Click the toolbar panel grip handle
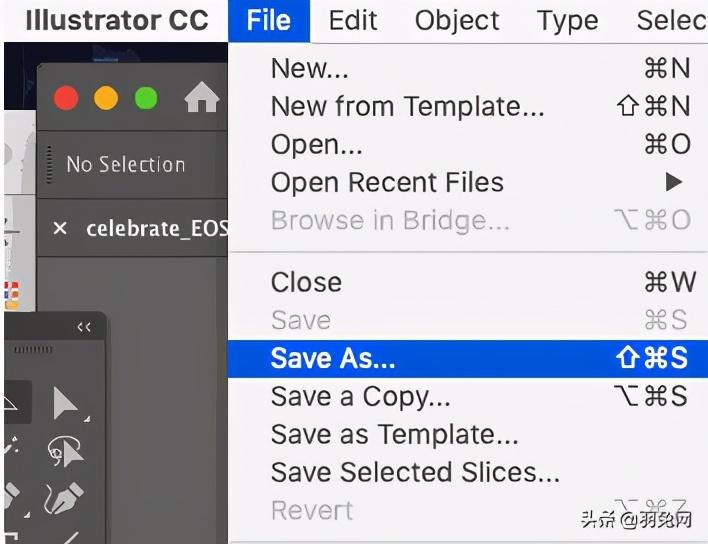 33,350
